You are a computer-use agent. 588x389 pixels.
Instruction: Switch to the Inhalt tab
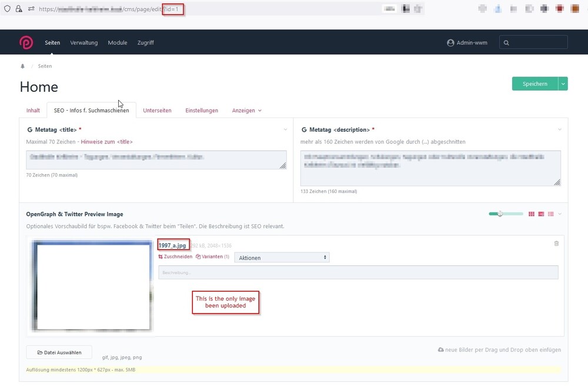[x=33, y=111]
